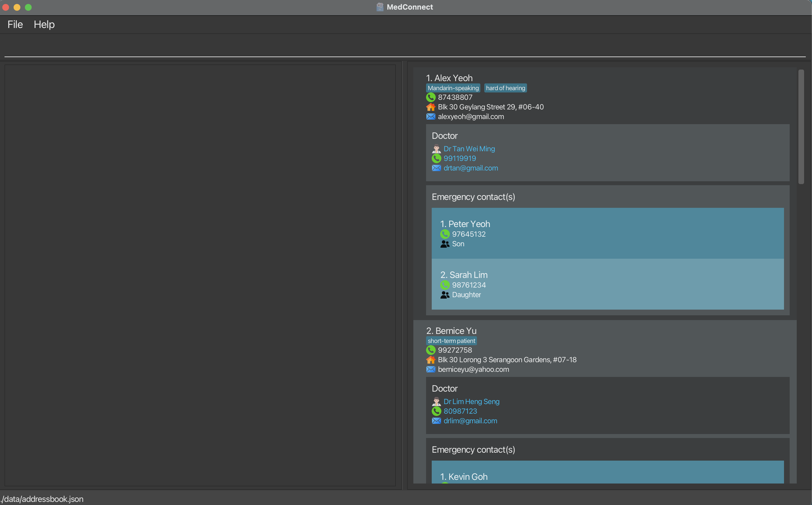Click the phone number 87438807

click(455, 97)
